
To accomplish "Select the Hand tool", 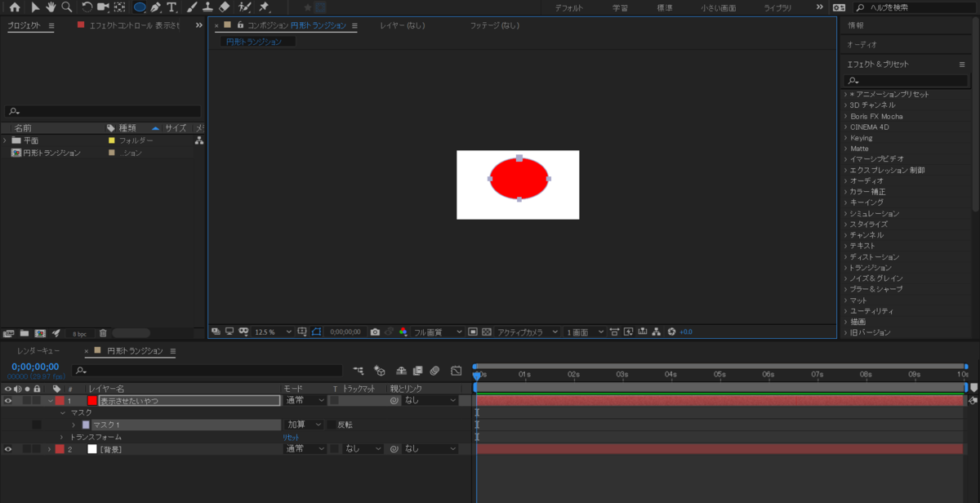I will click(51, 7).
